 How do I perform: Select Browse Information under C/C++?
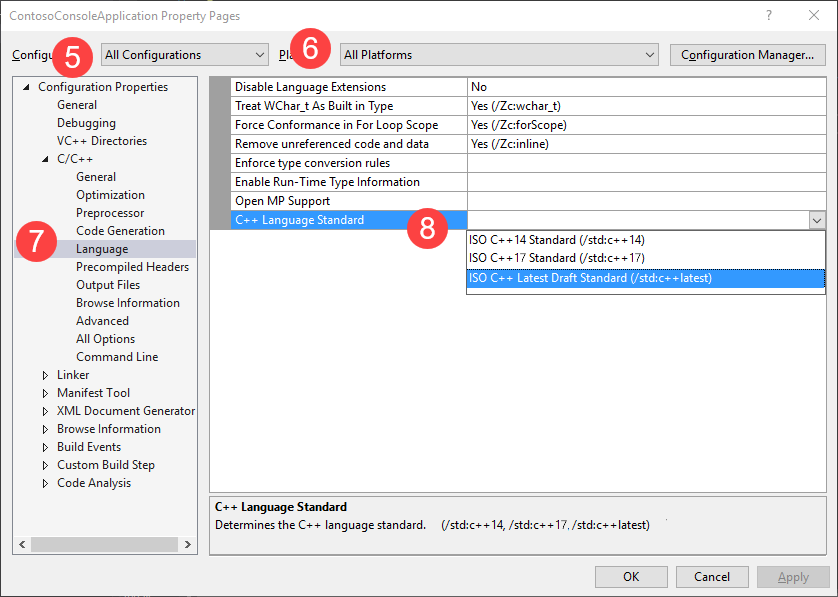pyautogui.click(x=128, y=303)
